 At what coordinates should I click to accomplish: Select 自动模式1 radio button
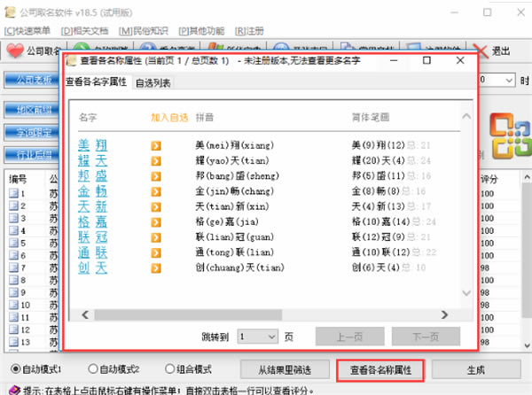click(x=15, y=368)
